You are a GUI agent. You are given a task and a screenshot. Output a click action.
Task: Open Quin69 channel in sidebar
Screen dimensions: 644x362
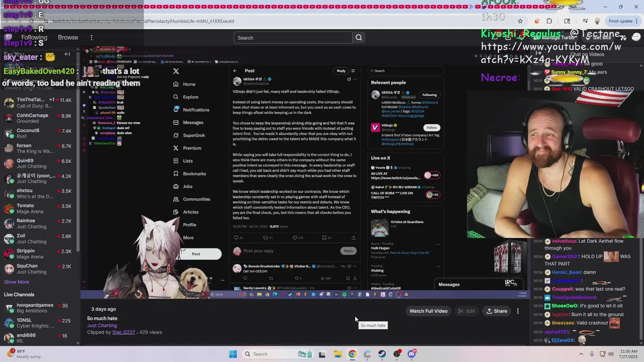click(x=38, y=163)
